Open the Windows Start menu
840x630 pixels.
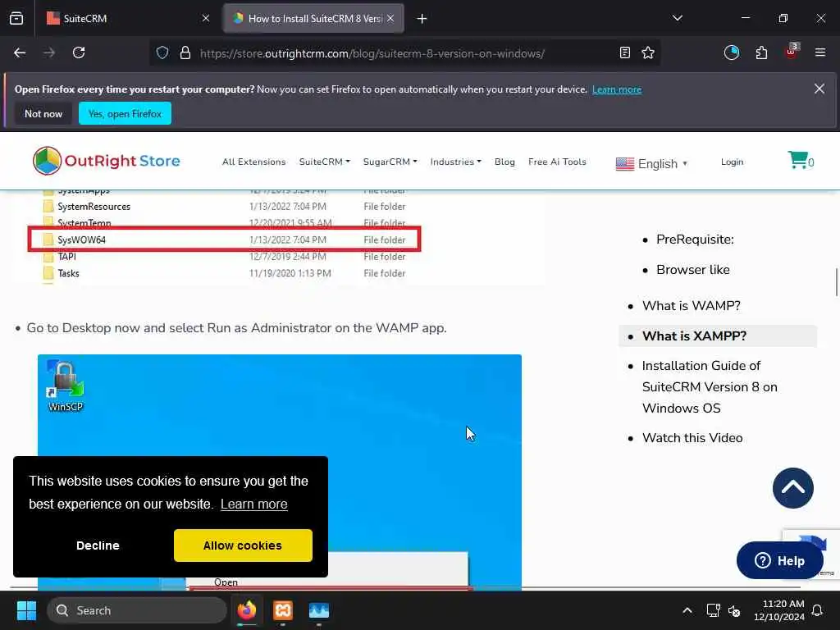26,610
